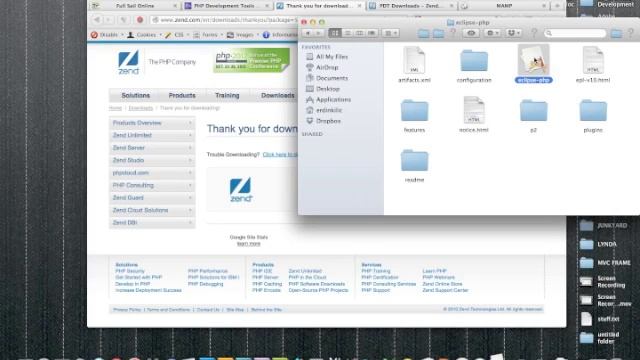
Task: Switch Finder to icon view
Action: (335, 33)
